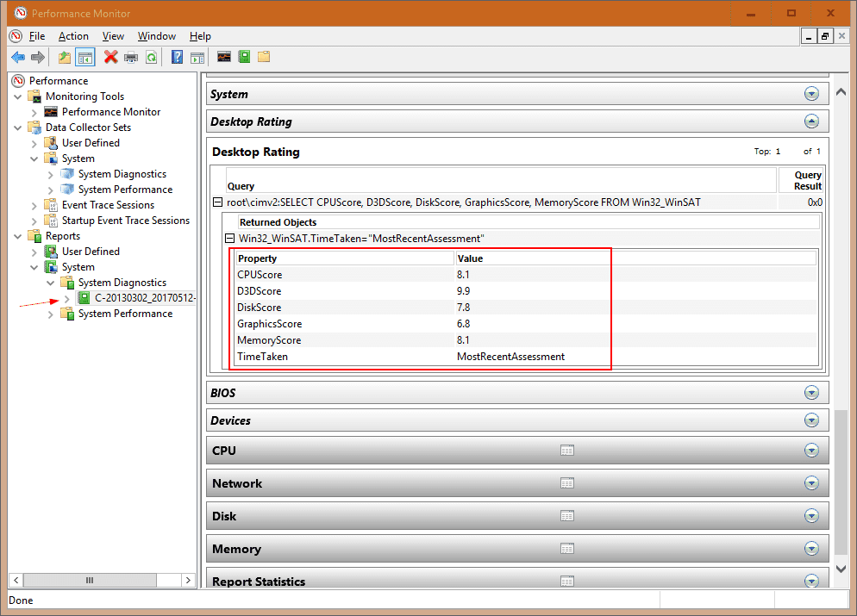Open the Action menu

[x=73, y=36]
